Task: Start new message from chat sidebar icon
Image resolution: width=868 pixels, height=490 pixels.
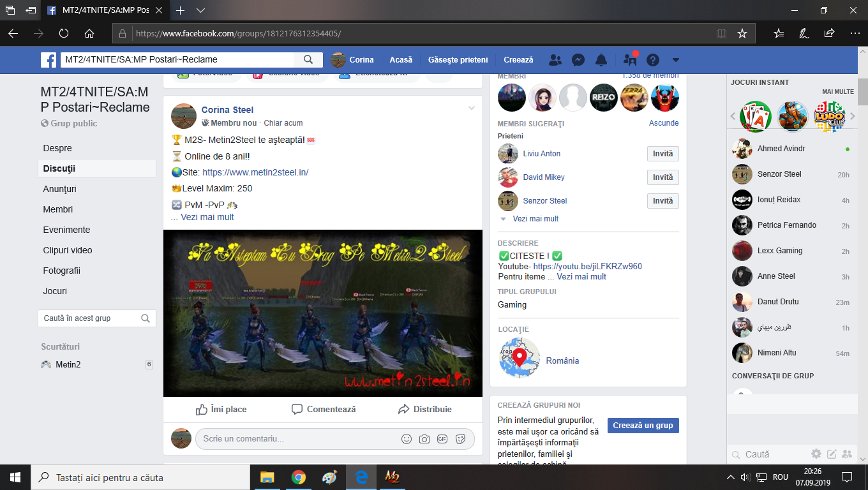Action: tap(832, 454)
